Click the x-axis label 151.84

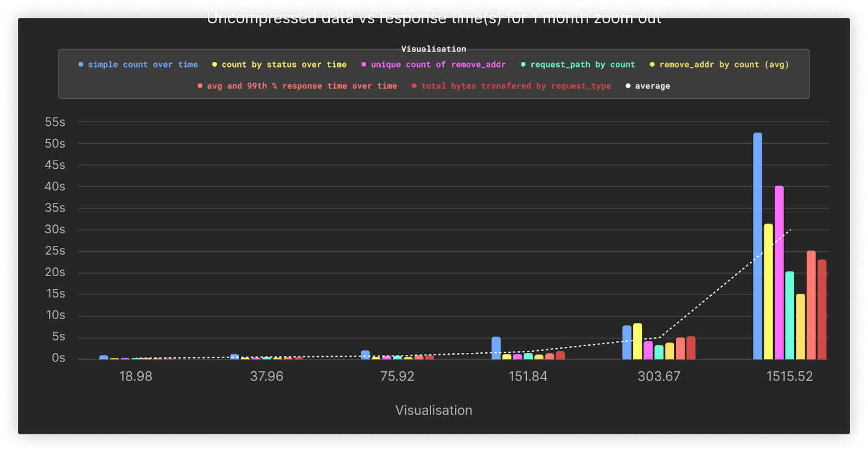coord(528,377)
